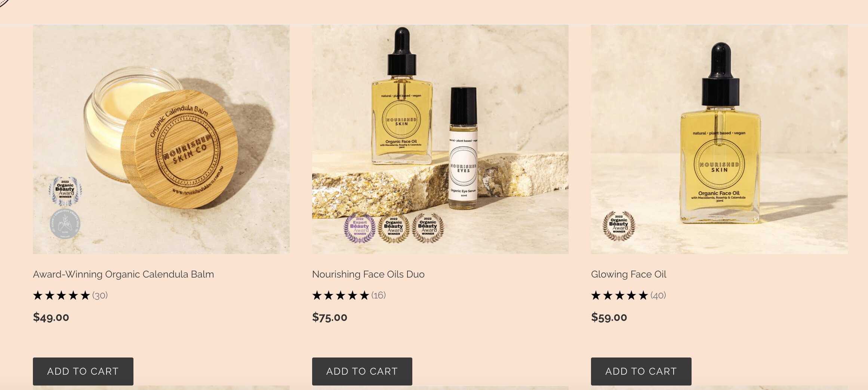The width and height of the screenshot is (868, 390).
Task: Add Glowing Face Oil to cart
Action: 641,371
